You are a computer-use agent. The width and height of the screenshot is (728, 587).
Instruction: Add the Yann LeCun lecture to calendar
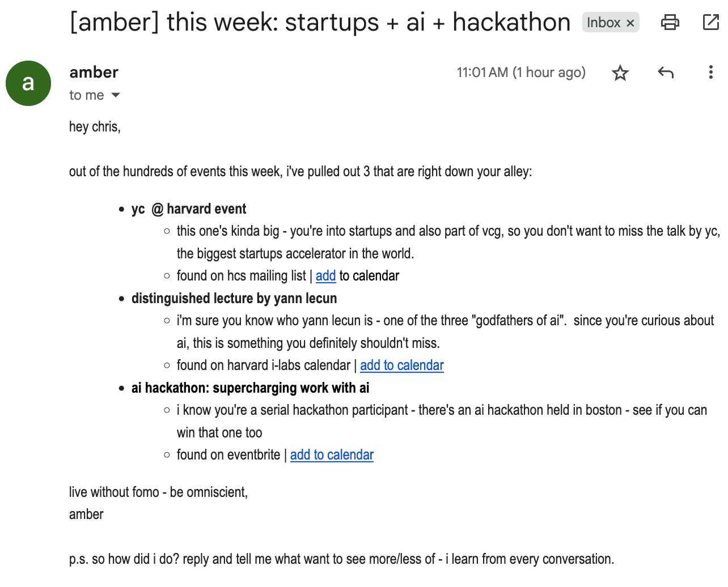click(x=401, y=365)
